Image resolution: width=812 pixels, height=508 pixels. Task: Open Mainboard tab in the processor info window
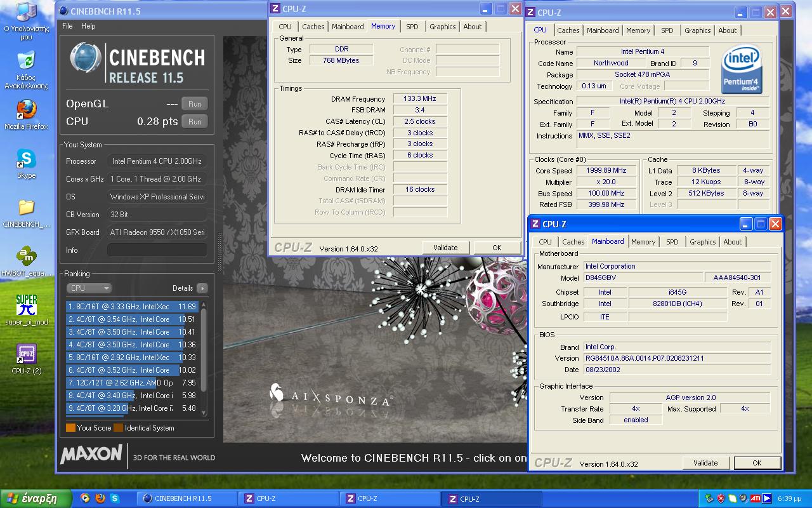(603, 30)
